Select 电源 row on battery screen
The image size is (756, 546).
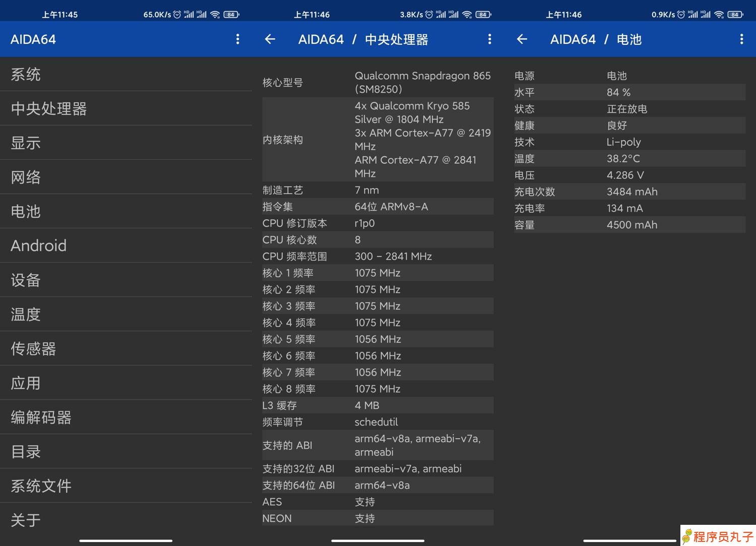click(x=629, y=76)
